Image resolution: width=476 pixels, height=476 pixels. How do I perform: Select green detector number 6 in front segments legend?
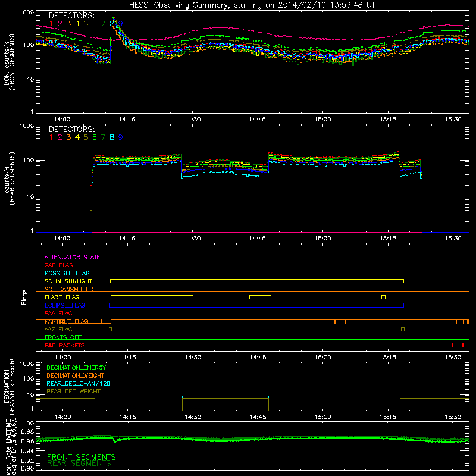pos(95,23)
